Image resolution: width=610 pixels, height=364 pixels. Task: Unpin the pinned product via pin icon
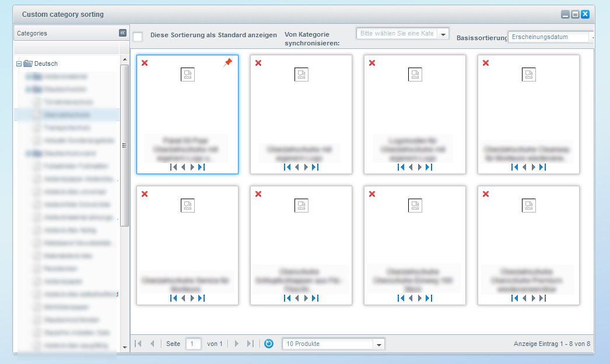coord(227,63)
